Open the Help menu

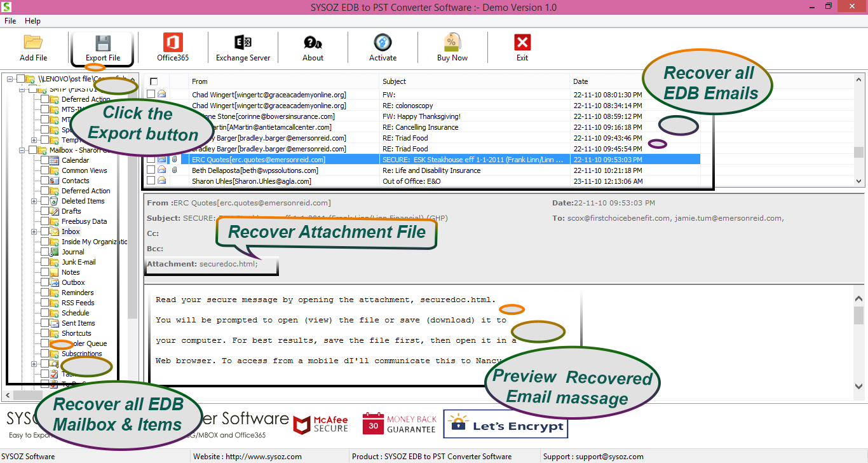point(32,21)
